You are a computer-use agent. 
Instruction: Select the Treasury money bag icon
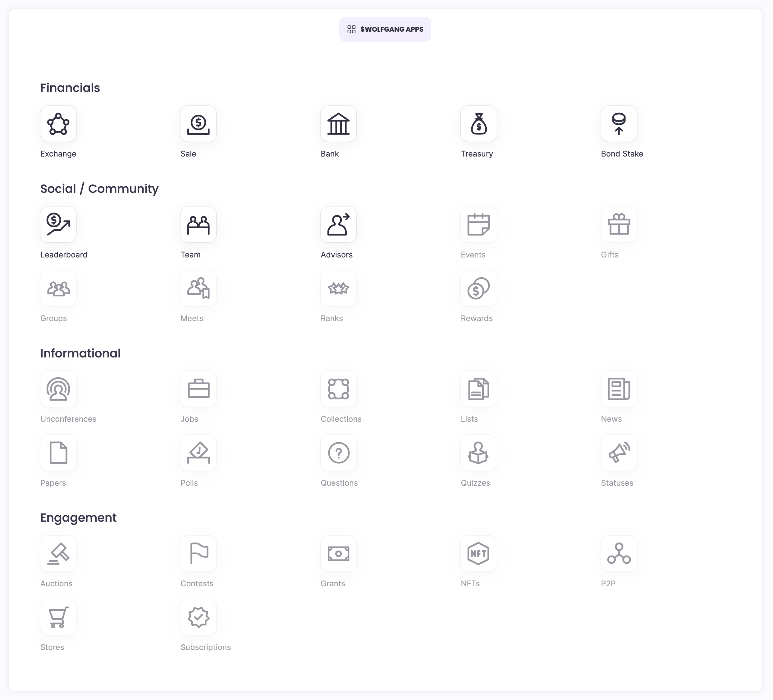click(478, 124)
